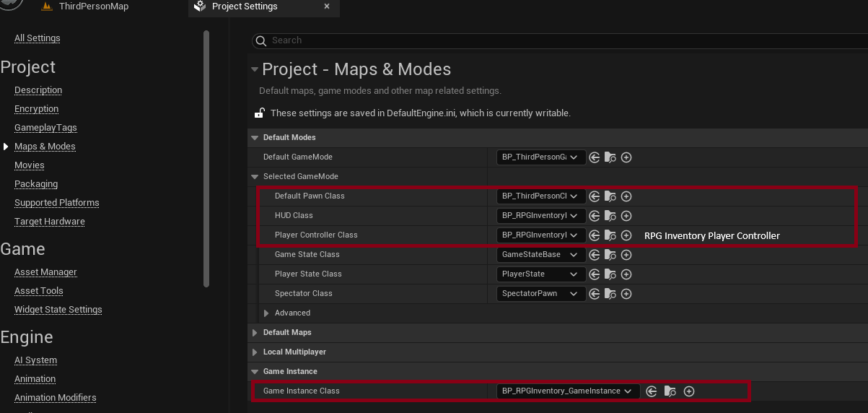The image size is (868, 413).
Task: Switch to the ThirdPersonMap tab
Action: tap(93, 6)
